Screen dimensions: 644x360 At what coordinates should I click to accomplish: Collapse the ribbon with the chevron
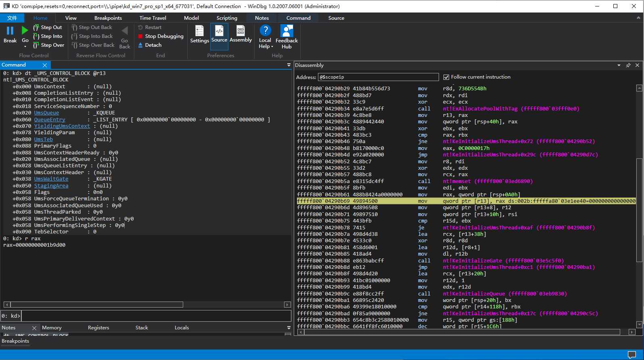point(638,18)
